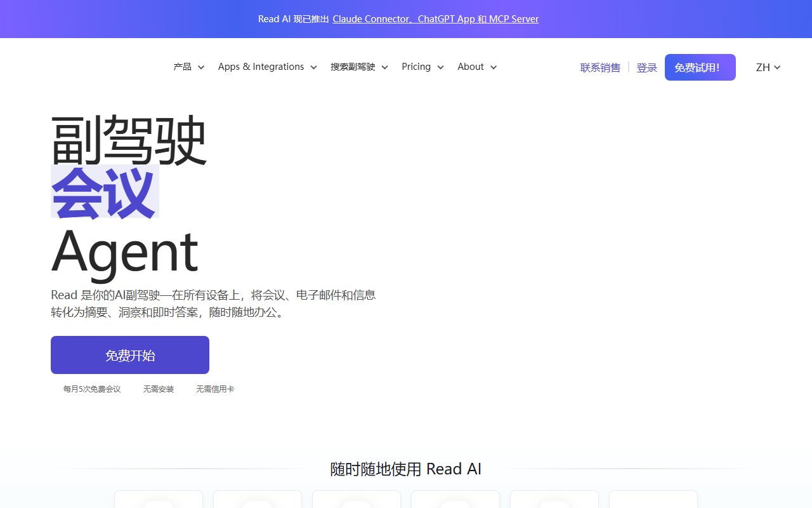Click the Read AI 现已推出 banner text
This screenshot has width=812, height=508.
pos(294,19)
